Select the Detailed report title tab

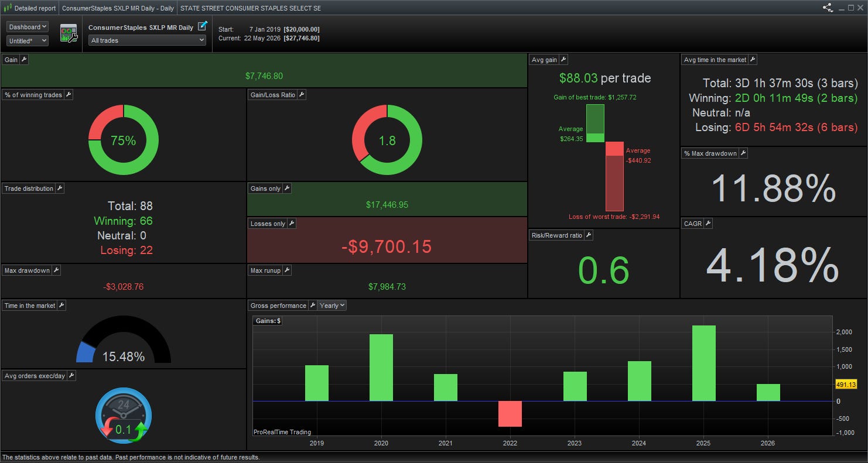(x=30, y=8)
